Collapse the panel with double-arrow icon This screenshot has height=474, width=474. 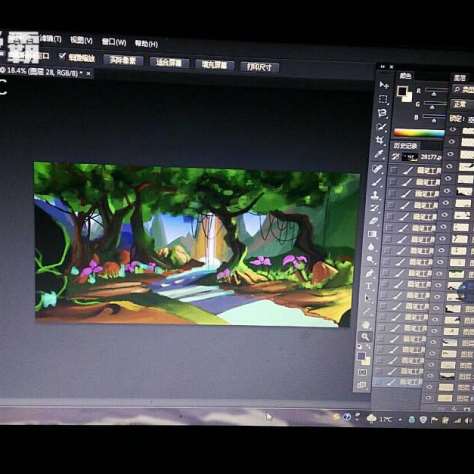point(383,67)
